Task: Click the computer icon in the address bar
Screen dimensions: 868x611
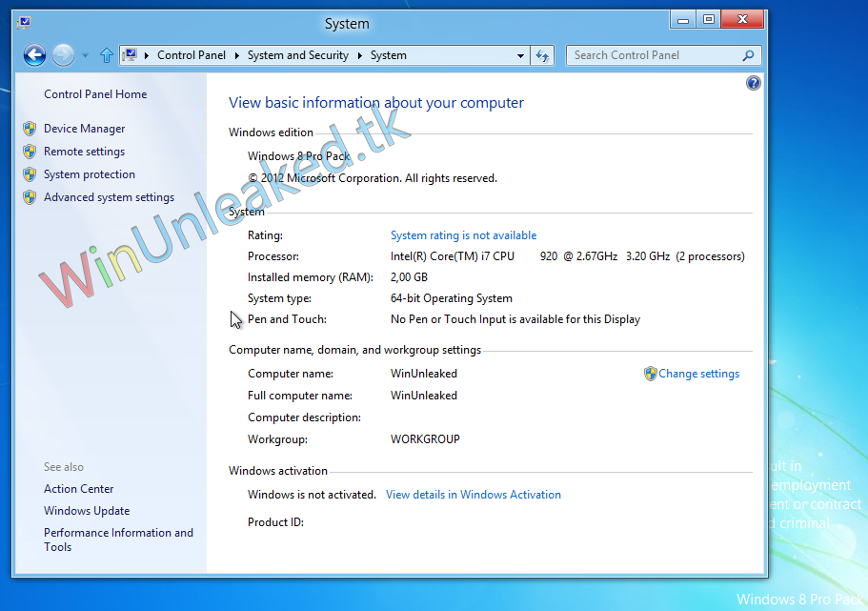Action: (131, 55)
